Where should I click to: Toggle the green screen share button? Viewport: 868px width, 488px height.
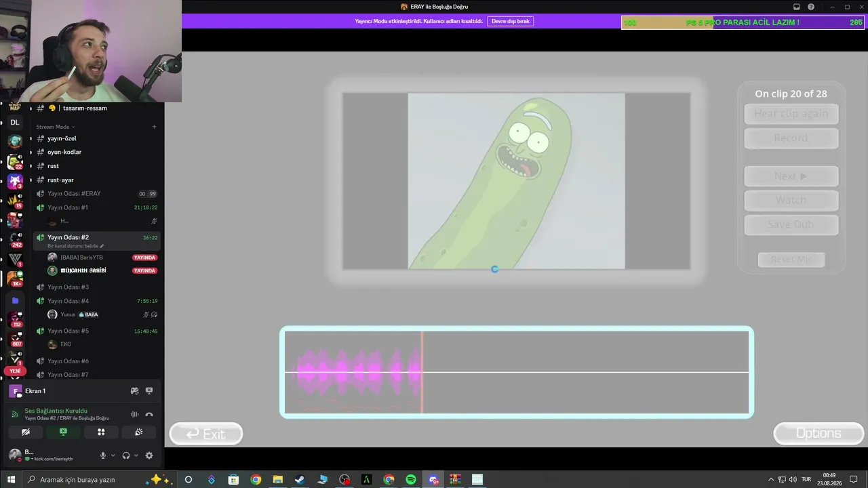click(x=63, y=432)
